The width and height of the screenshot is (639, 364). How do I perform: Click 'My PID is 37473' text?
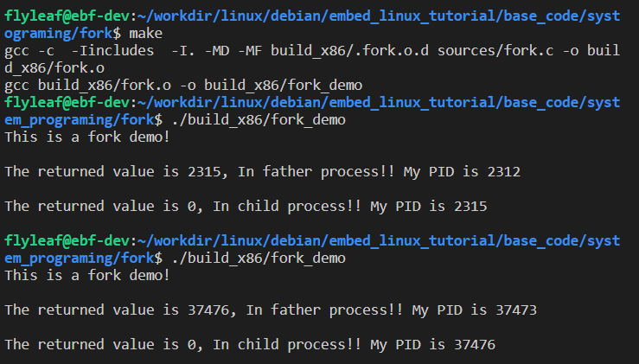point(475,310)
